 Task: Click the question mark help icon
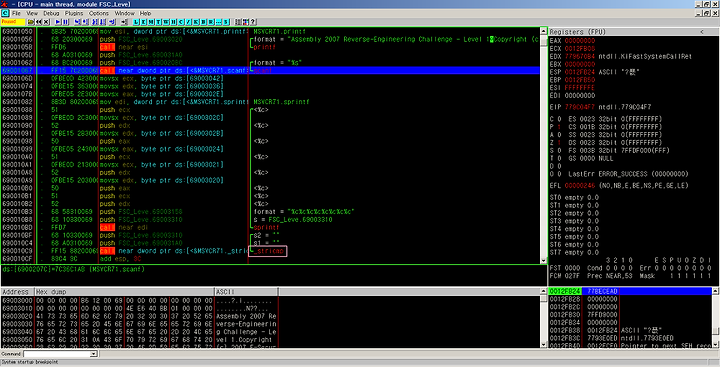[x=253, y=22]
